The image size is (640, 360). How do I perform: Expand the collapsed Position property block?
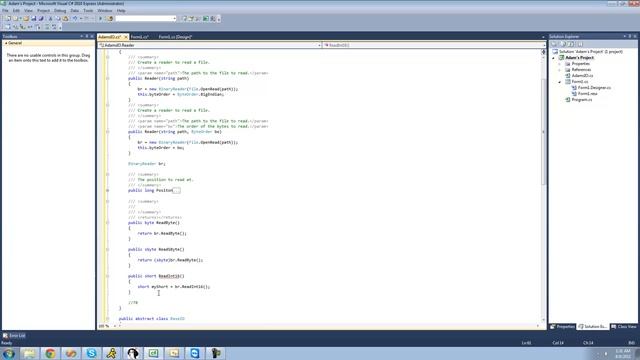(107, 191)
